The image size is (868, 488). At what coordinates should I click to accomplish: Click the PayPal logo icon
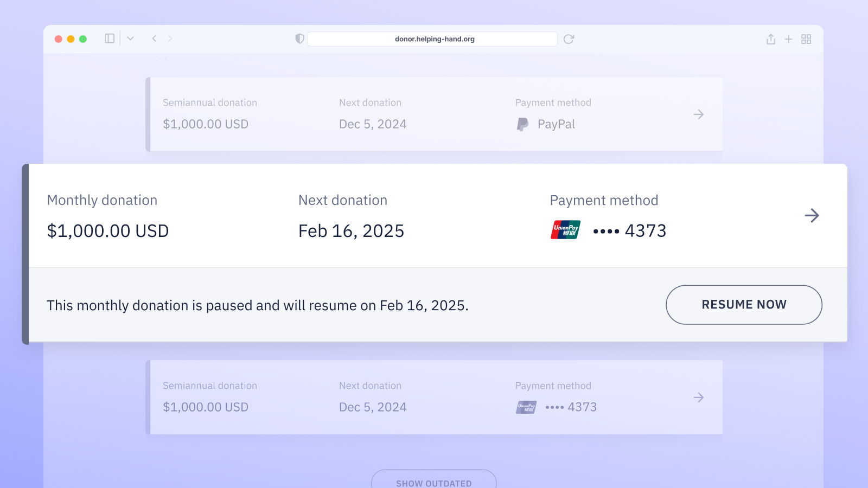522,124
